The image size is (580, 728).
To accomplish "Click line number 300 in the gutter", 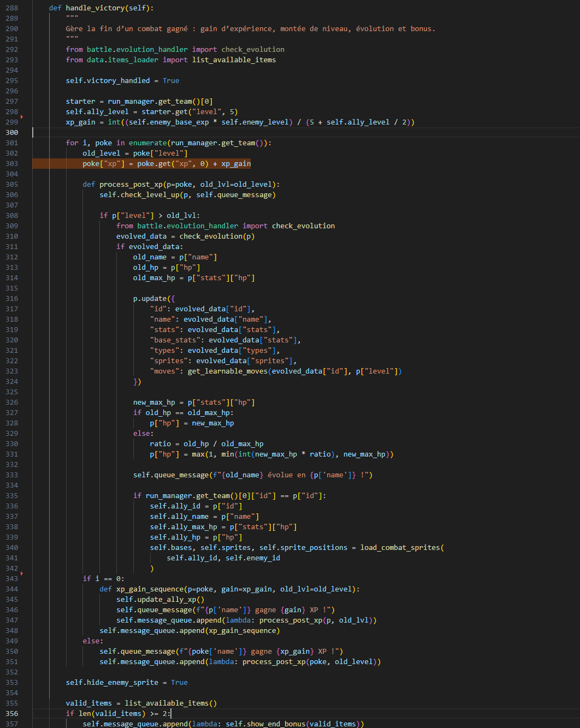I will click(11, 133).
